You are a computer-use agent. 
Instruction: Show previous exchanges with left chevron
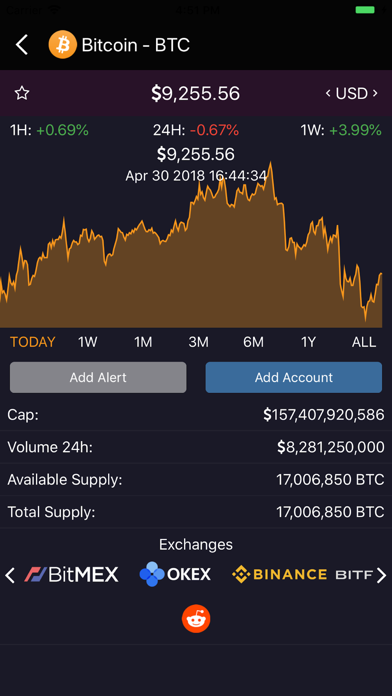10,575
